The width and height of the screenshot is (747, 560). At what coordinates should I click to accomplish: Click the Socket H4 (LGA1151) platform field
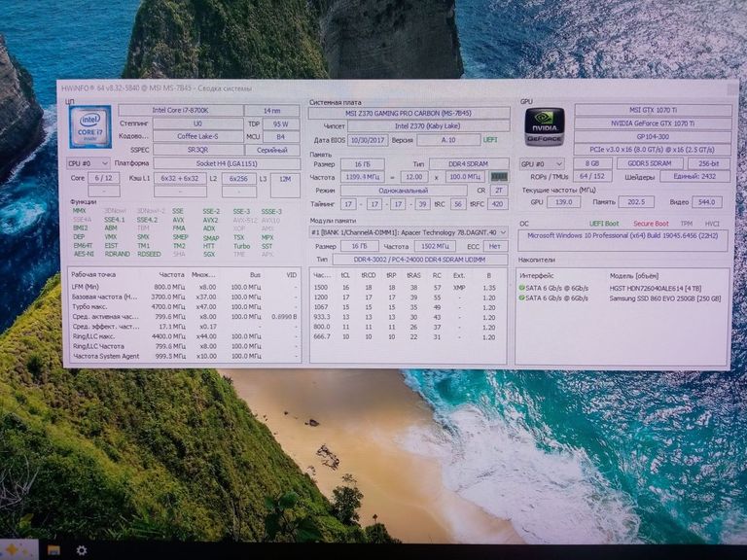(227, 163)
